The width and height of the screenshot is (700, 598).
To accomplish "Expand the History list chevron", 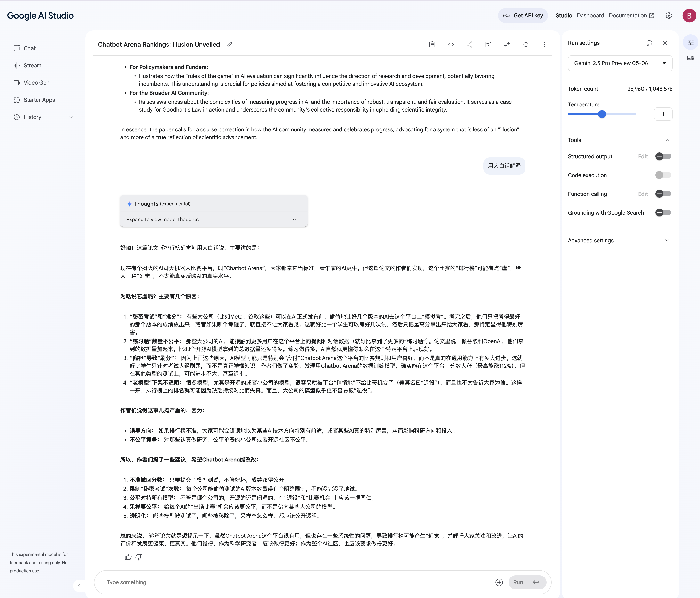I will pos(71,117).
